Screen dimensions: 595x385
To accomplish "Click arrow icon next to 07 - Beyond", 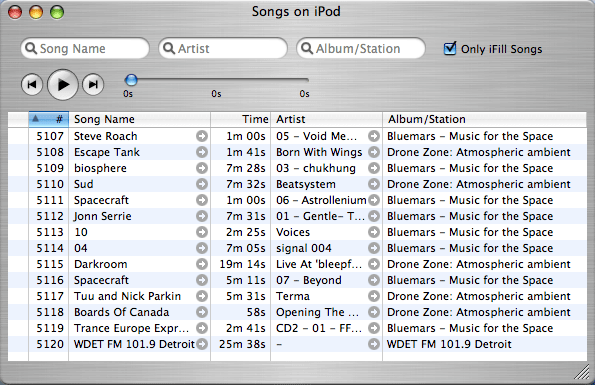I will (374, 280).
